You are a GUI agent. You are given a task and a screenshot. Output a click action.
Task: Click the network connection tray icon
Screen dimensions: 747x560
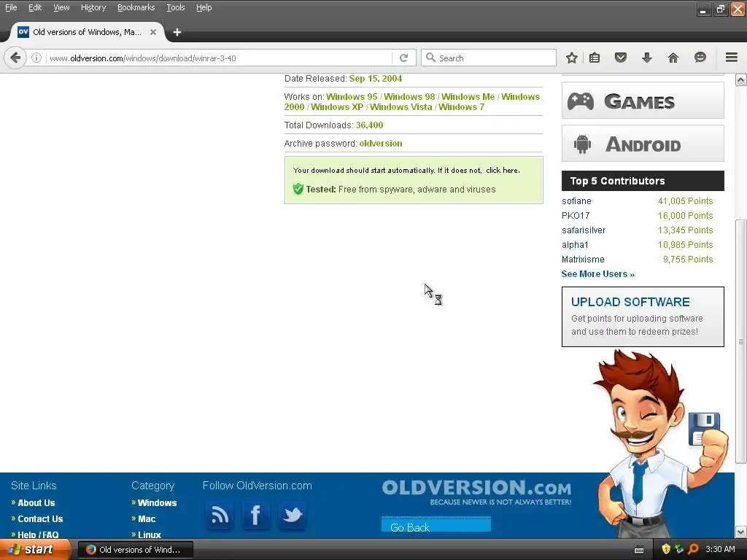pos(679,549)
